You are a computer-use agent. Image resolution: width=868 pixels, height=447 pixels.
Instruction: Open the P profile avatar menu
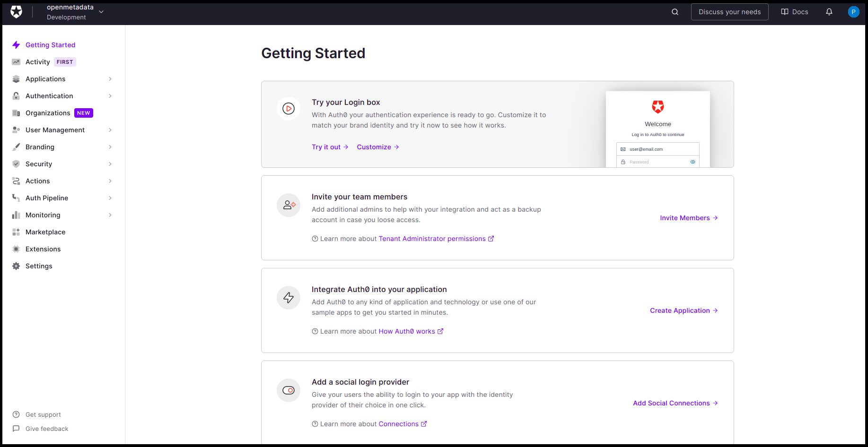coord(853,11)
